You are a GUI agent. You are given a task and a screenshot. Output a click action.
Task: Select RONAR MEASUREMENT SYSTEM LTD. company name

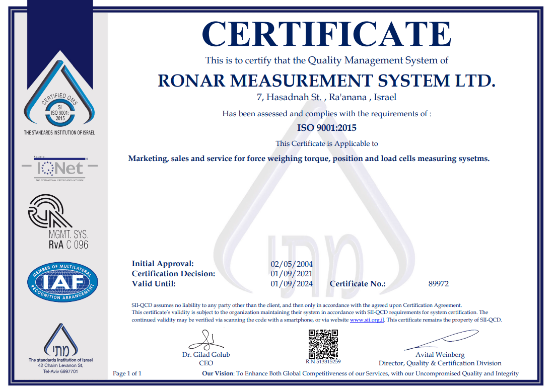pos(326,81)
